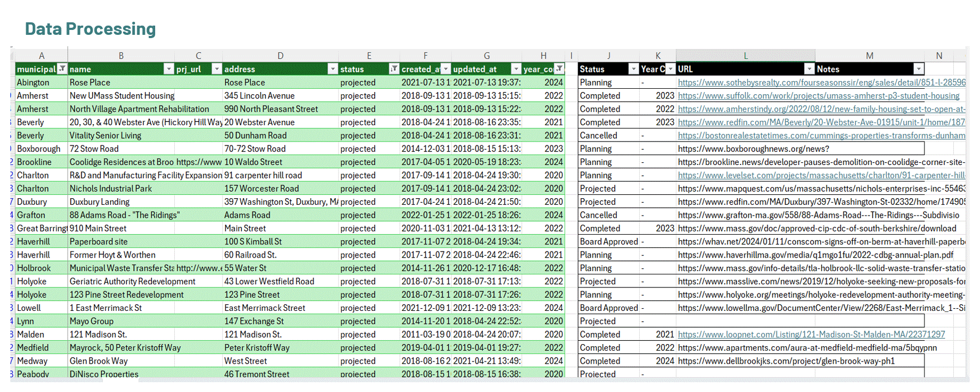The width and height of the screenshot is (980, 392).
Task: Select column K header
Action: click(x=658, y=56)
